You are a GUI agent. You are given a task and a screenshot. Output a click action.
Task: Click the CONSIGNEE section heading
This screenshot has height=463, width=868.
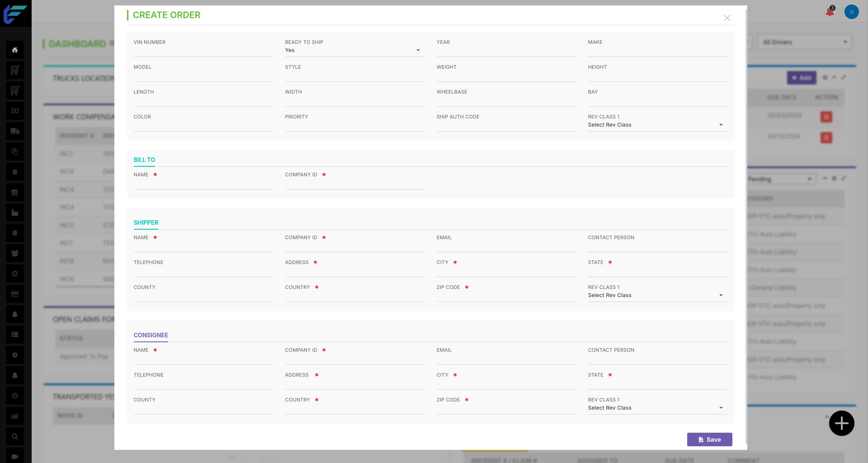coord(151,335)
